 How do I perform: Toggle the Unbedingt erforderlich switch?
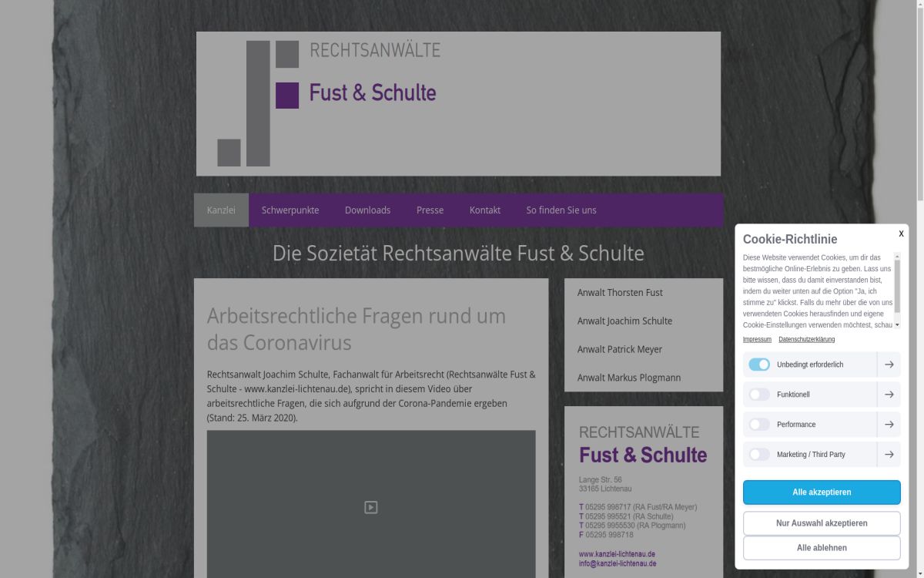point(759,365)
